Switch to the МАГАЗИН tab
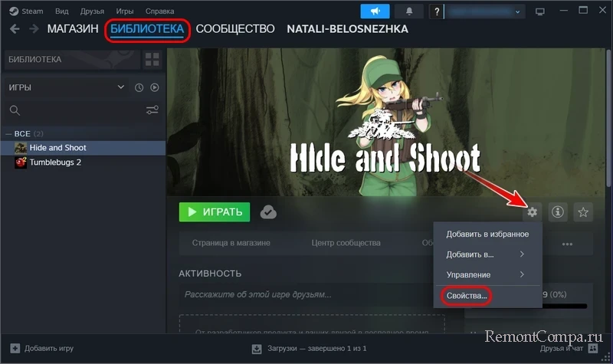 click(73, 29)
